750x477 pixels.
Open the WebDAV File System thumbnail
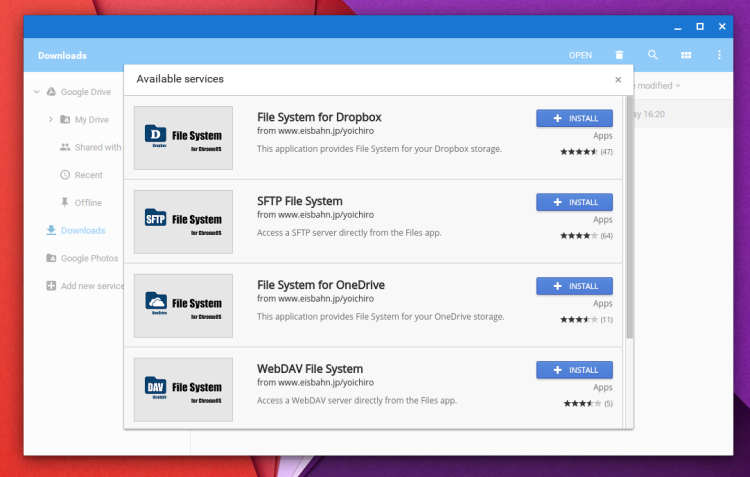[183, 389]
